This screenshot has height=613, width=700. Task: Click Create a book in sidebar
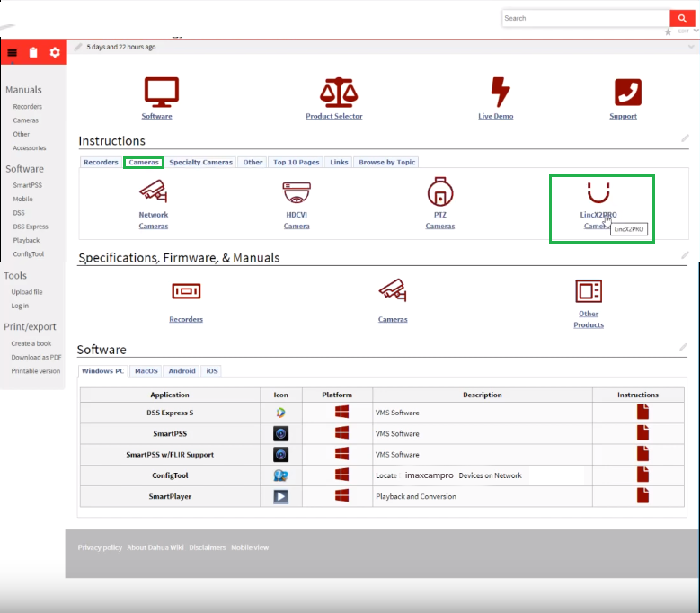pos(31,343)
